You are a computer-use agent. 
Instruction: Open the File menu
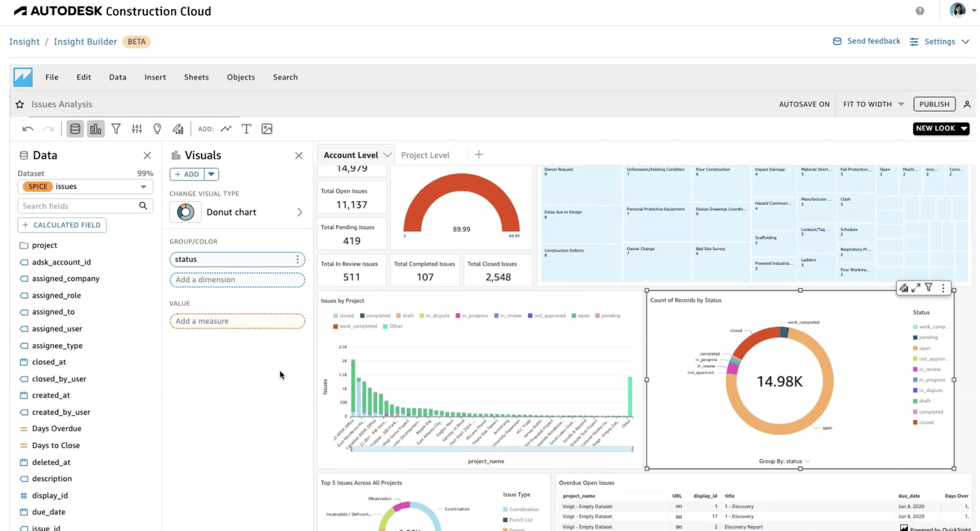(52, 77)
